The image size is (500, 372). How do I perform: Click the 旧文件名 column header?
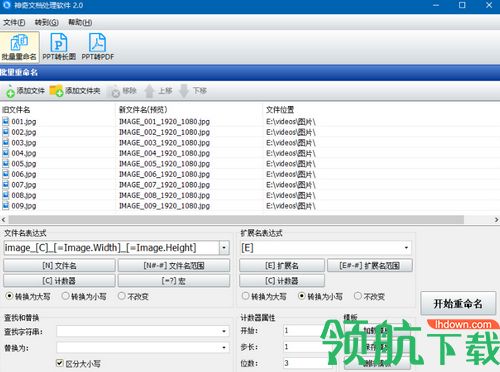[x=16, y=110]
